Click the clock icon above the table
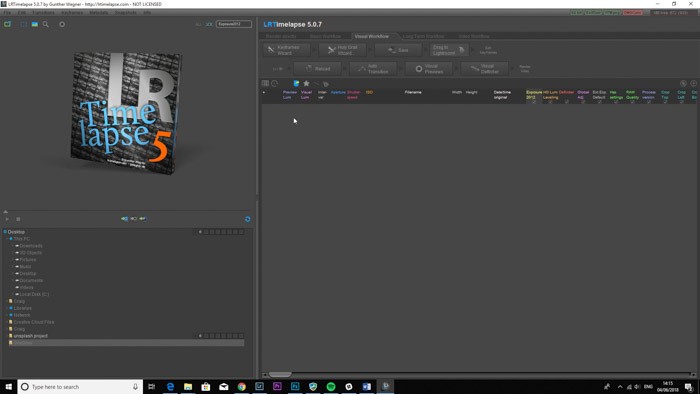 coord(275,83)
